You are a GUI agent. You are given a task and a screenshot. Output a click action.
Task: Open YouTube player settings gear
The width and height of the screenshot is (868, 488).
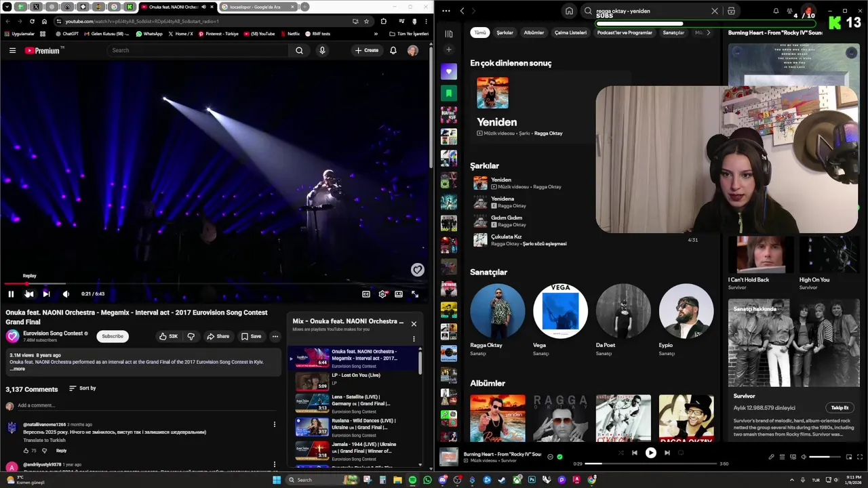click(382, 294)
